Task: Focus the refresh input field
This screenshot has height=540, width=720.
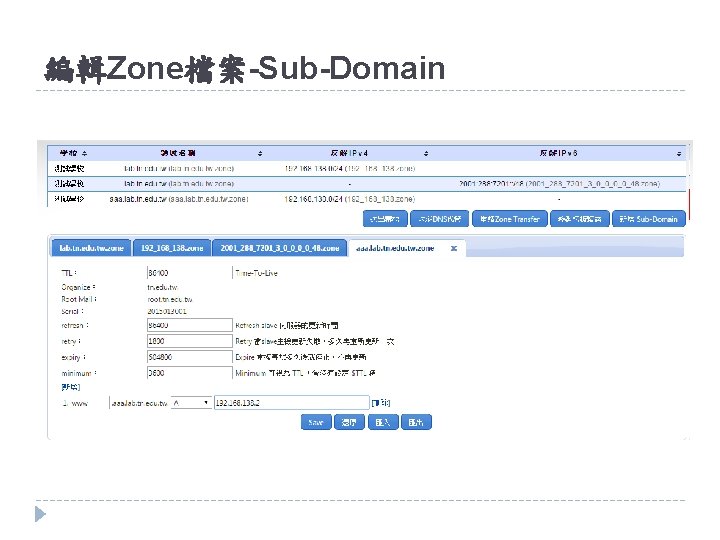Action: (x=190, y=325)
